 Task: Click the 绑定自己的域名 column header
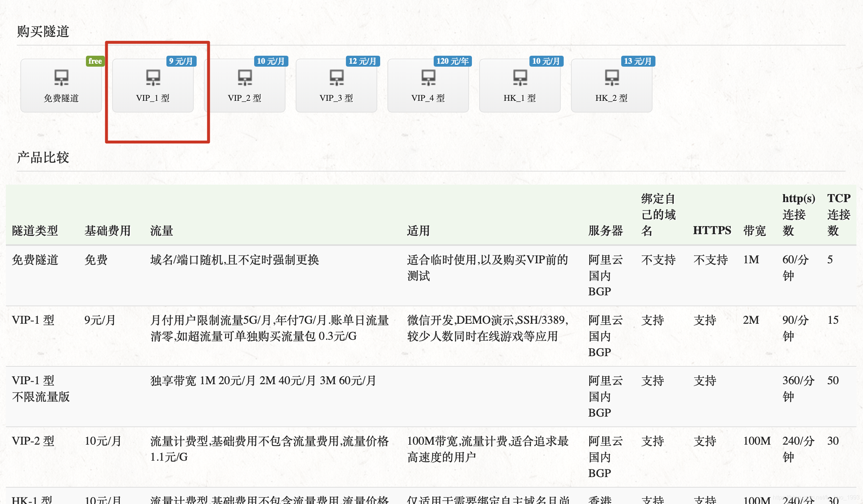[658, 214]
